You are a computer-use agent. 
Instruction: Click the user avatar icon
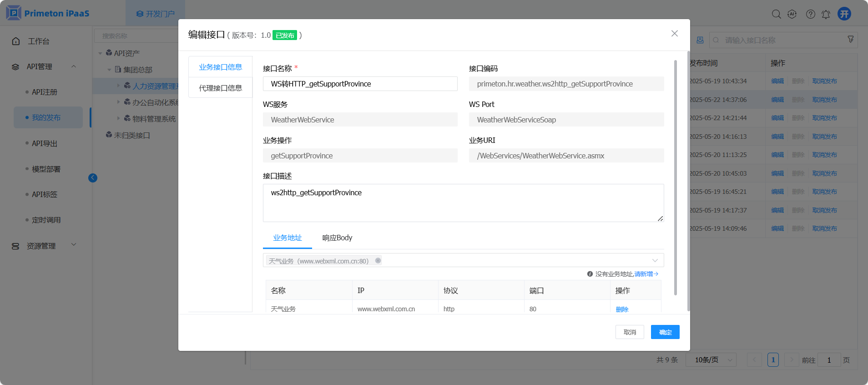click(844, 14)
